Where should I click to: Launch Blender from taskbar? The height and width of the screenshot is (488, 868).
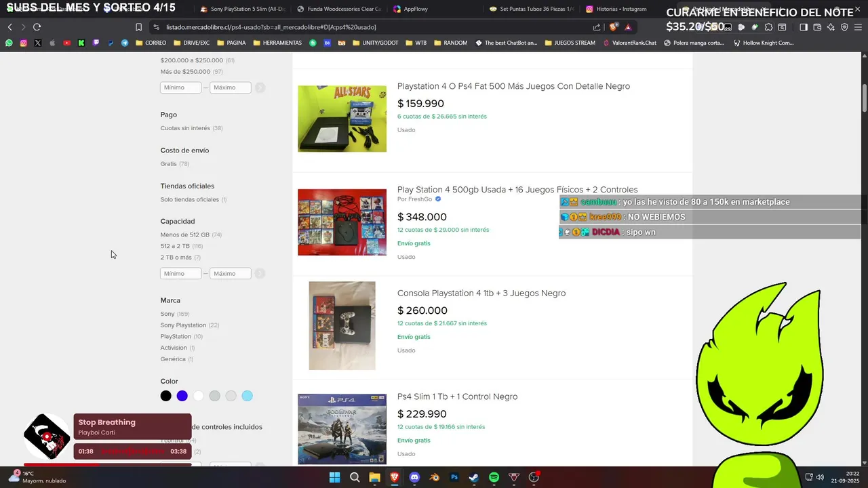pos(435,477)
